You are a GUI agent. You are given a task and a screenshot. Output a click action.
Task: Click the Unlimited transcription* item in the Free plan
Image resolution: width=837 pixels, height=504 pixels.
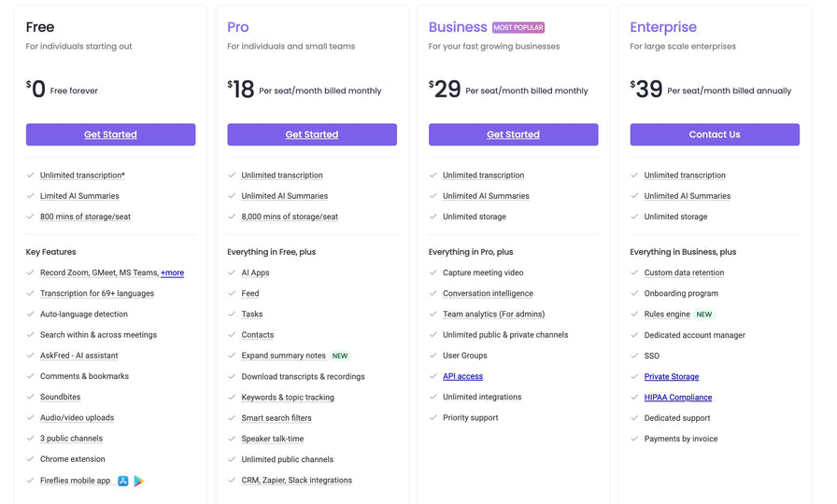[x=82, y=175]
